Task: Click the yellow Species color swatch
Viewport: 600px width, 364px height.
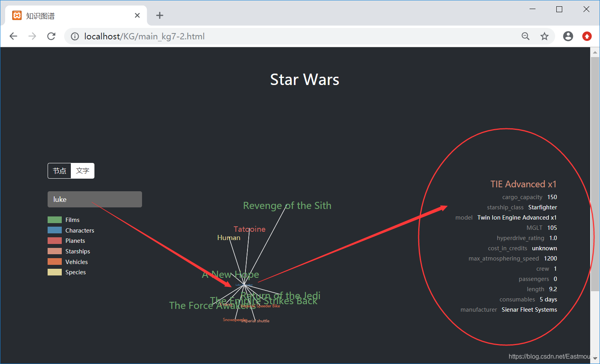Action: point(55,272)
